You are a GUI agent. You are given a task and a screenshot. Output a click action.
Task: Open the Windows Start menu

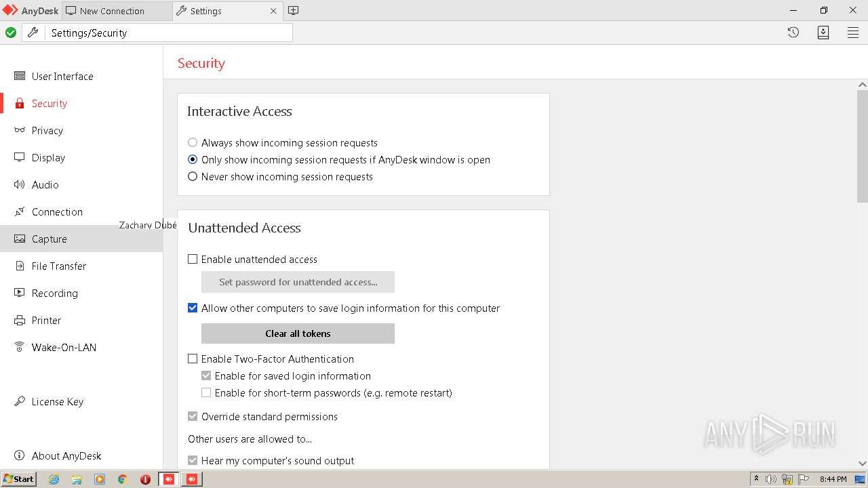tap(19, 479)
